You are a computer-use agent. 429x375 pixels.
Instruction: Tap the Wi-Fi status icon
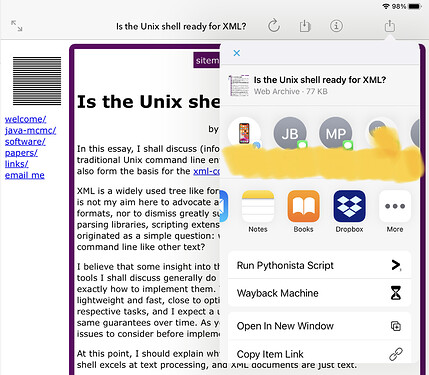click(386, 6)
